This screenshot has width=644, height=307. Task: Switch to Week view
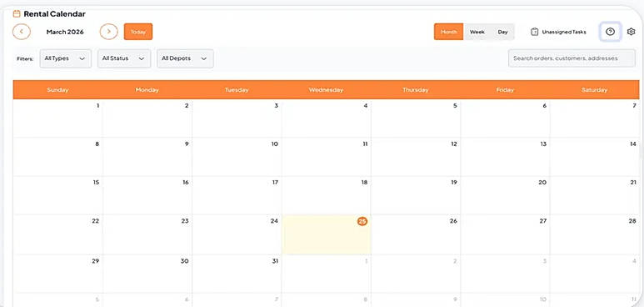tap(477, 32)
